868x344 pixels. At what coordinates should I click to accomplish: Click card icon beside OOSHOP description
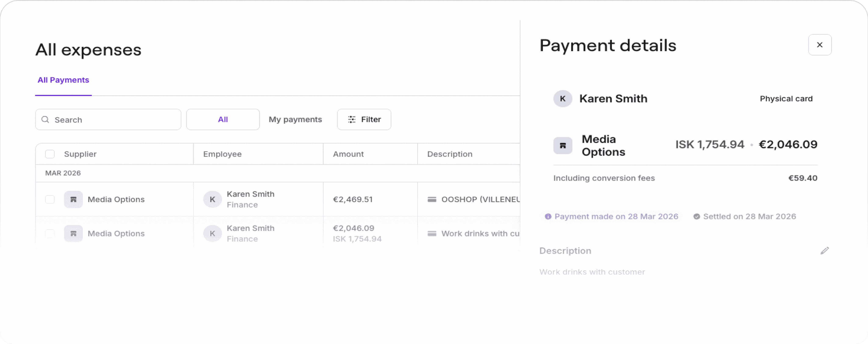point(432,199)
